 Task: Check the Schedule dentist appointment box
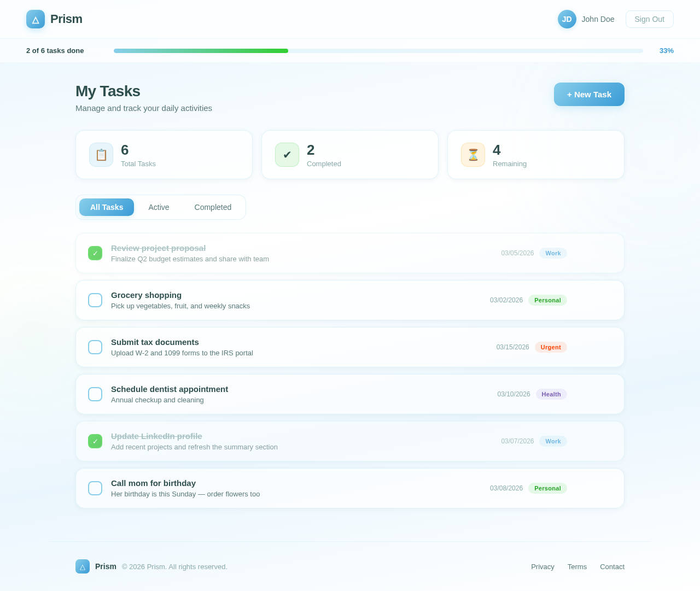click(95, 394)
